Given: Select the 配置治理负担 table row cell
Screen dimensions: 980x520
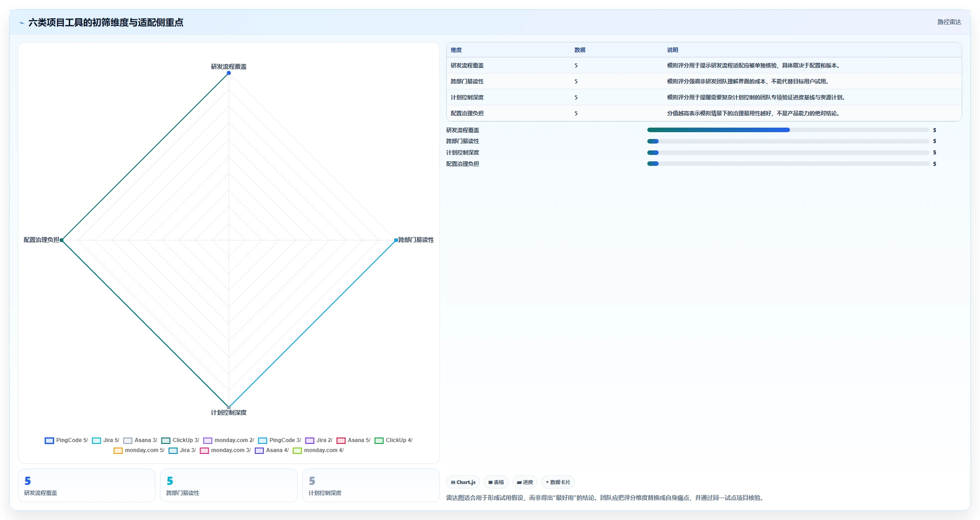Looking at the screenshot, I should click(467, 113).
